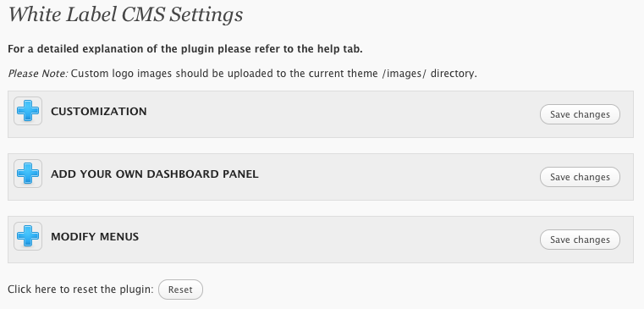Click 'Click here to reset the plugin' label
This screenshot has width=644, height=309.
(80, 290)
